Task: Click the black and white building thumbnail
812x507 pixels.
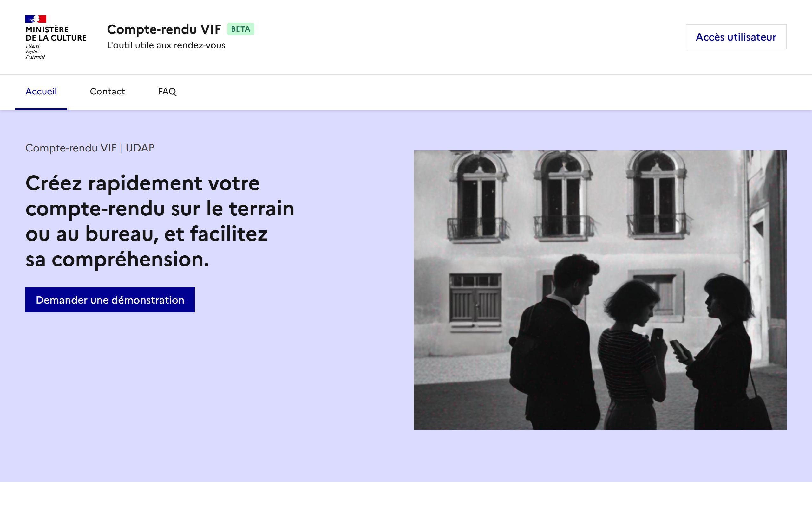Action: point(600,290)
